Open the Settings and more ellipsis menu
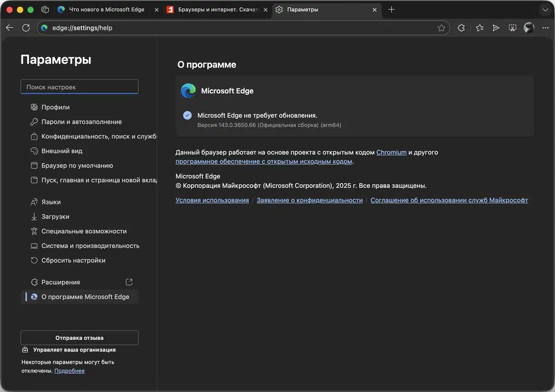This screenshot has width=555, height=392. pyautogui.click(x=545, y=28)
